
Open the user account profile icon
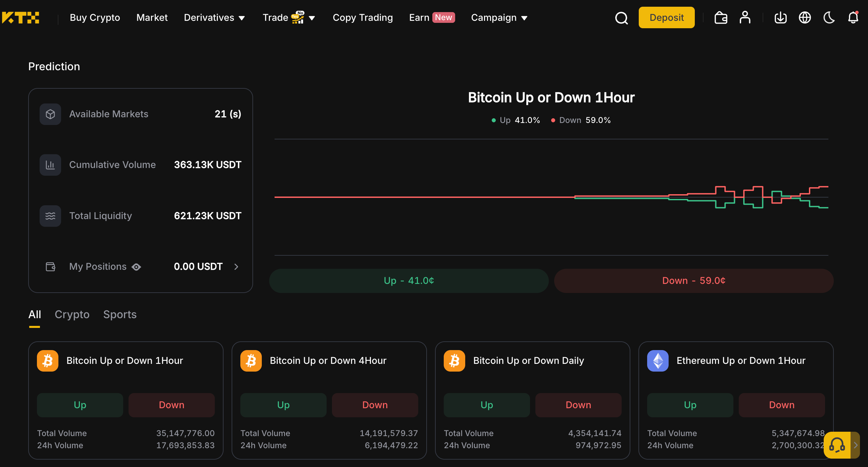coord(745,17)
